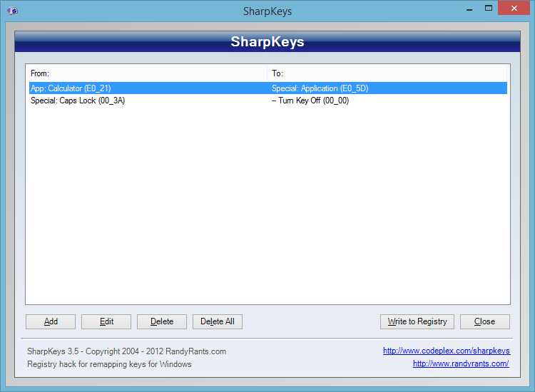535x392 pixels.
Task: Select the App: Calculator (E0_21) row
Action: click(268, 88)
